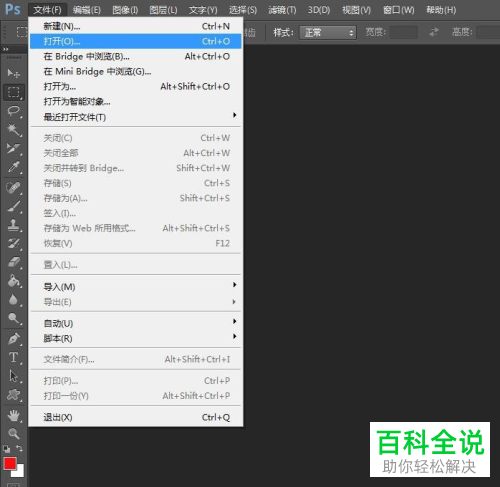This screenshot has height=487, width=500.
Task: Select the Rectangular Marquee tool
Action: click(13, 92)
